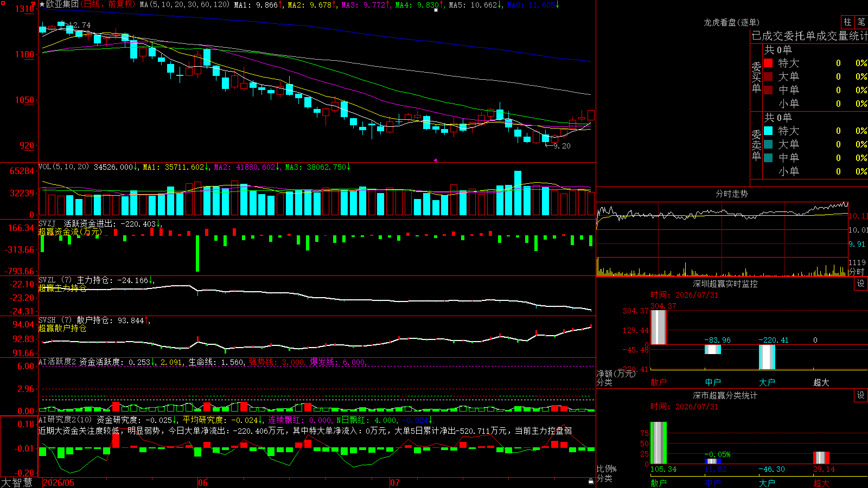Click the 超赢主力持仓 yellow label
This screenshot has width=868, height=488.
[62, 288]
